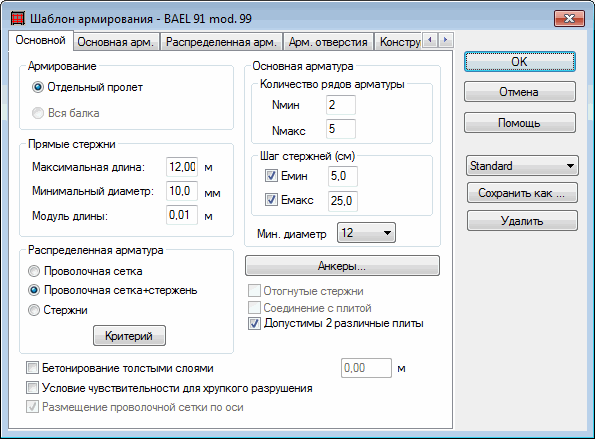
Task: Click the Максимальная длина input field
Action: tap(182, 167)
